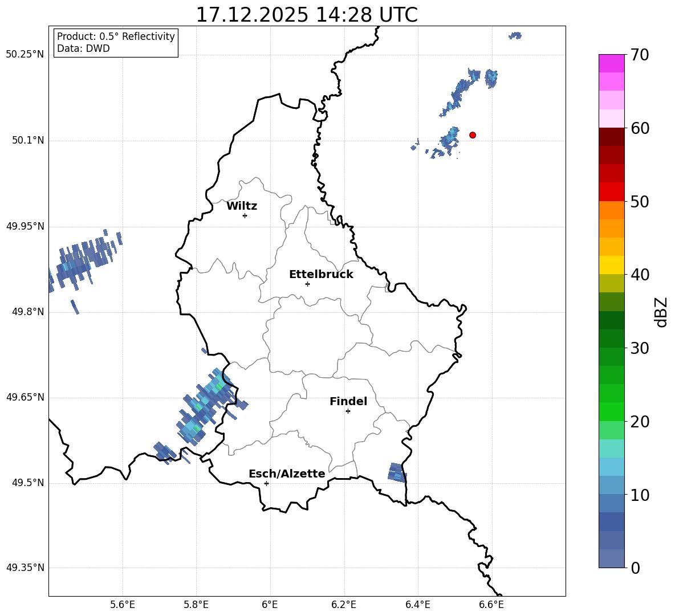
Task: Click the 49.8°N latitude label
Action: (27, 312)
